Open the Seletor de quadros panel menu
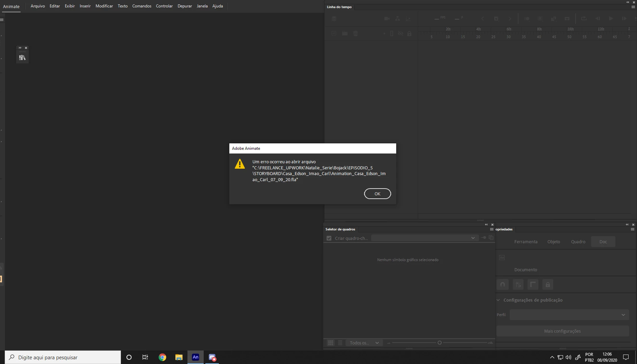Screen dimensions: 637x364 (x=492, y=229)
